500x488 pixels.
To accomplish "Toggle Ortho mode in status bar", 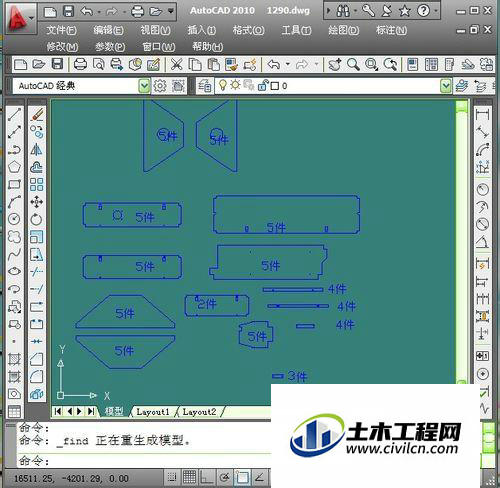I will (x=207, y=478).
